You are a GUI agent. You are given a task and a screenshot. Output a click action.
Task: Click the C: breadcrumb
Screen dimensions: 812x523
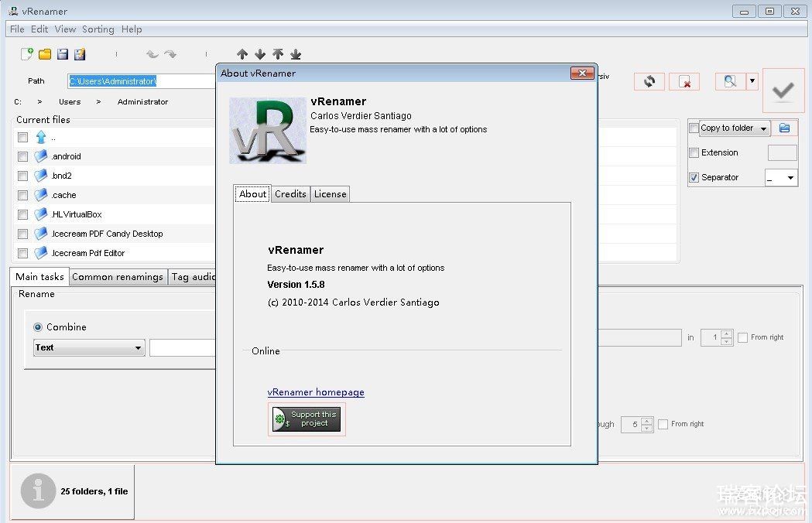[x=18, y=102]
